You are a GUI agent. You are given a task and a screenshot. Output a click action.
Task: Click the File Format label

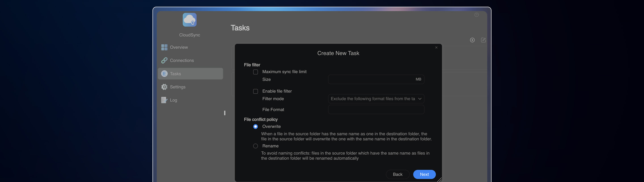273,109
